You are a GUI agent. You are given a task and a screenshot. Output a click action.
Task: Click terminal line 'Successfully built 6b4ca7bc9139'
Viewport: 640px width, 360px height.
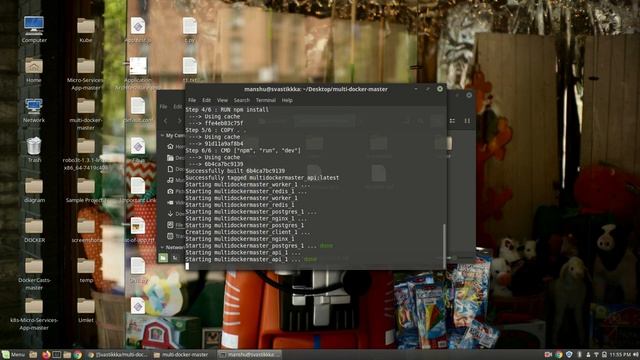pos(235,171)
